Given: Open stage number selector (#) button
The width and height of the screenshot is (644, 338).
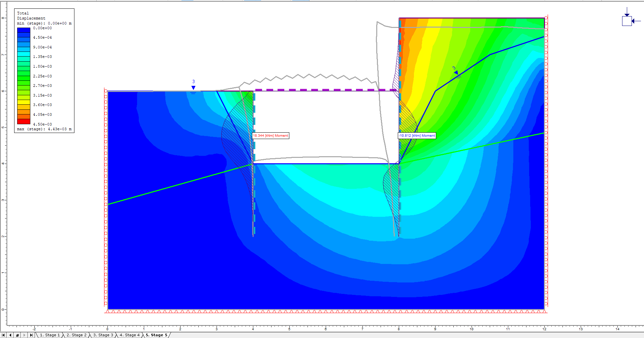Looking at the screenshot, I should [x=18, y=335].
